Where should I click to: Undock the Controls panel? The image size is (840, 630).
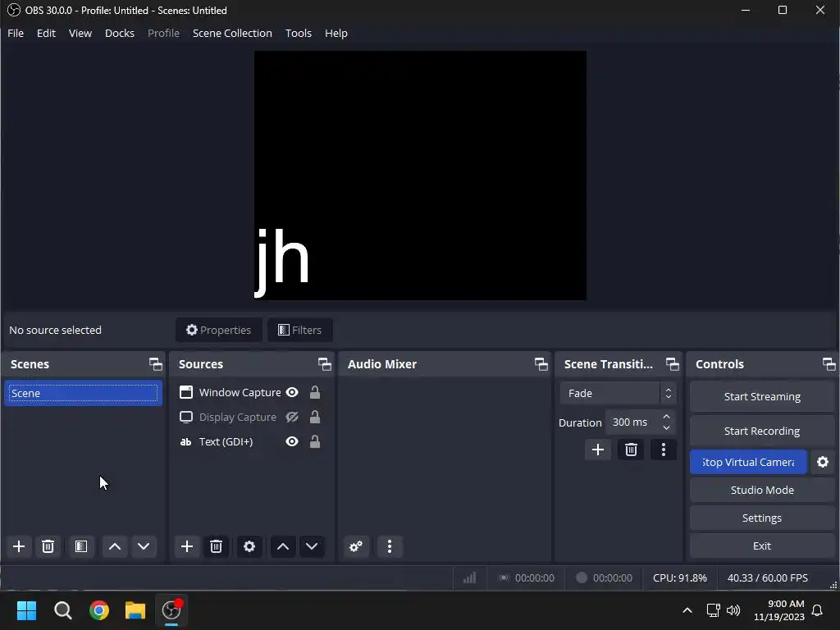829,364
